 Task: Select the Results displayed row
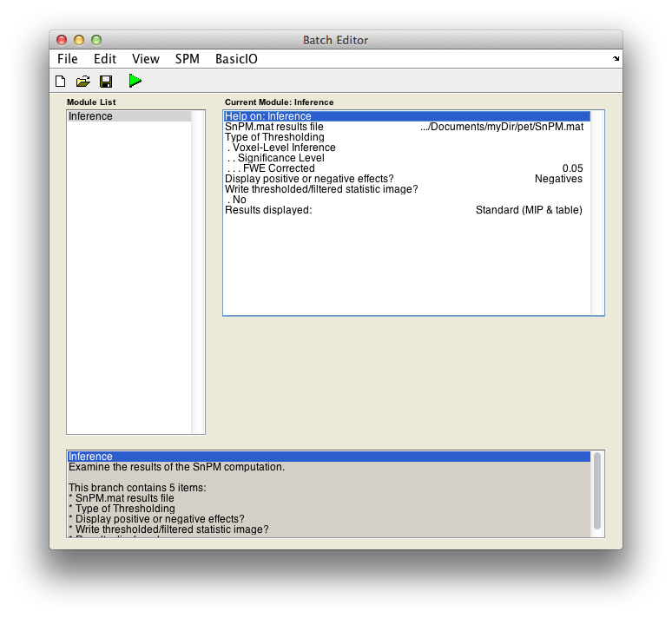coord(406,210)
